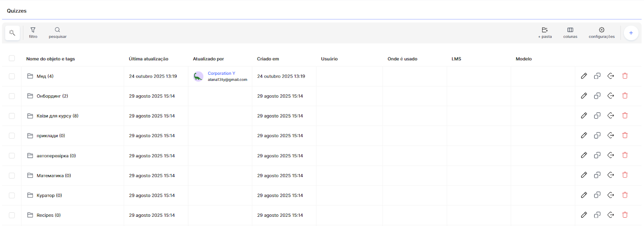Open the colunas columns settings

570,33
